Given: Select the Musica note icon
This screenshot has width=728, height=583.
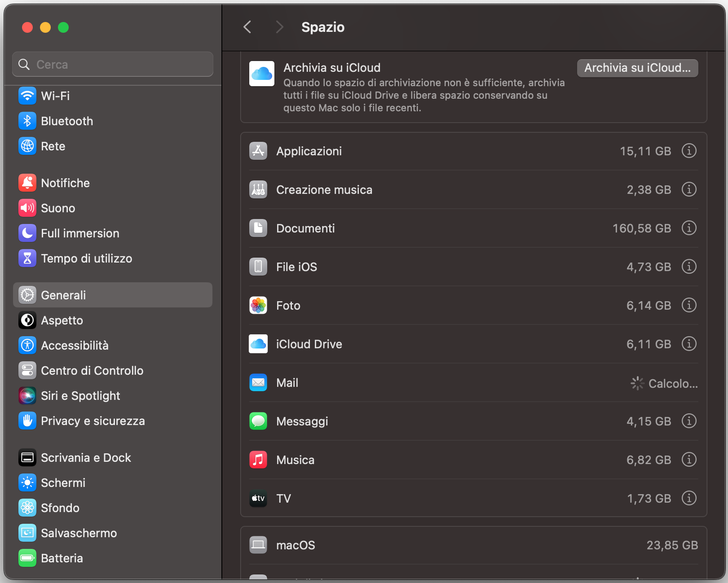Looking at the screenshot, I should 258,460.
